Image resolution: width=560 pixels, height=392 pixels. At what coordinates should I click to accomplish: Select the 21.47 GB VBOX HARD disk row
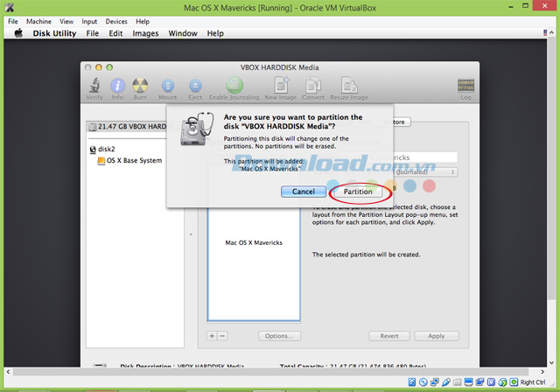(x=127, y=126)
